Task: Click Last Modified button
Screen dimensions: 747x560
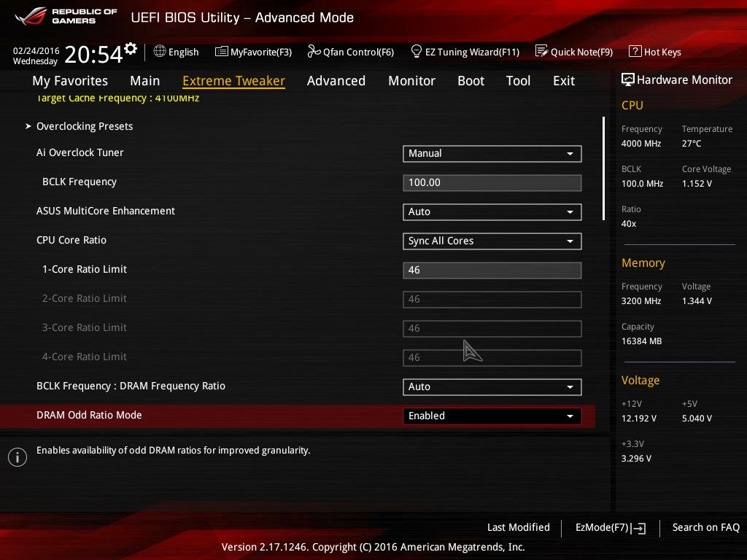Action: (x=519, y=528)
